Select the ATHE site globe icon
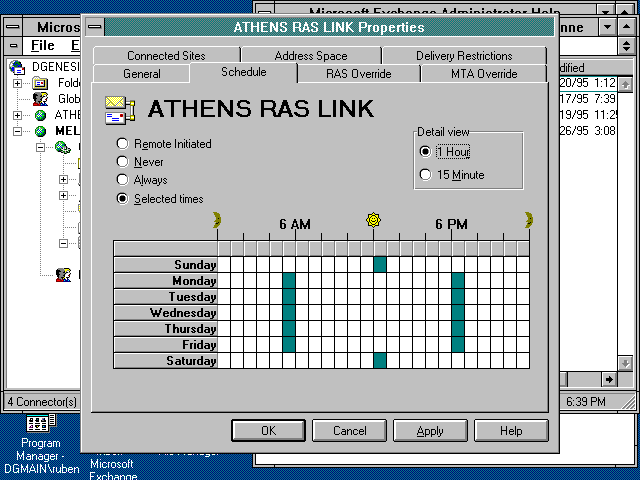This screenshot has width=640, height=480. click(40, 115)
